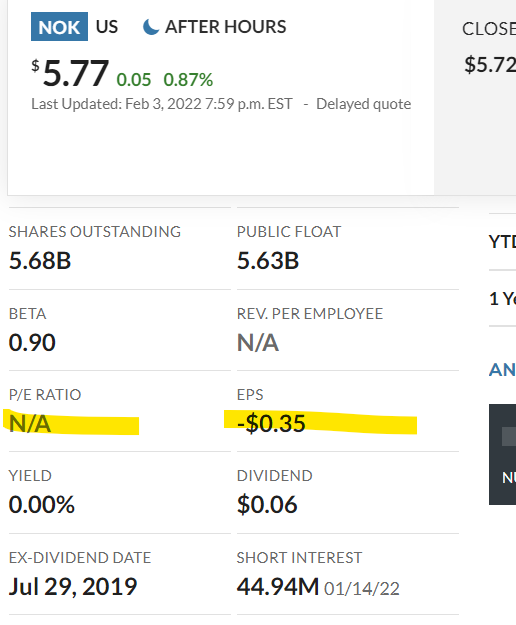The image size is (516, 625).
Task: Click the YTD performance row
Action: [502, 242]
